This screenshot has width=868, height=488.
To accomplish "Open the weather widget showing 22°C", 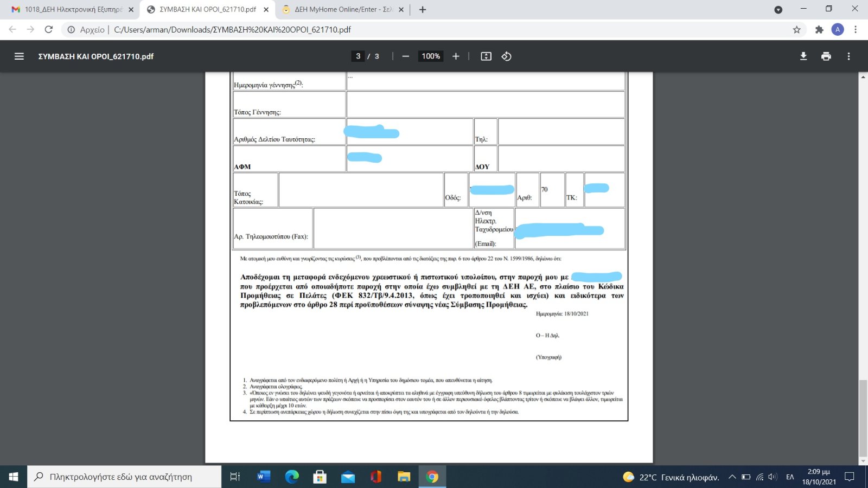I will tap(671, 477).
